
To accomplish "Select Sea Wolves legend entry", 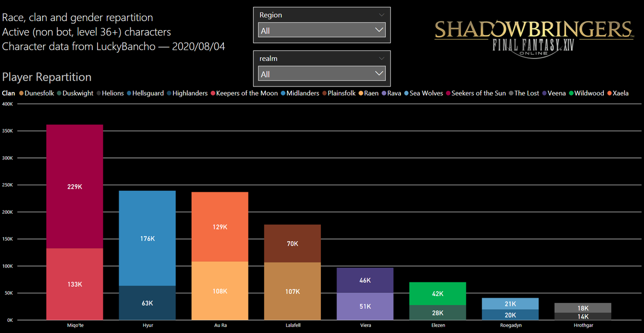I will 423,93.
